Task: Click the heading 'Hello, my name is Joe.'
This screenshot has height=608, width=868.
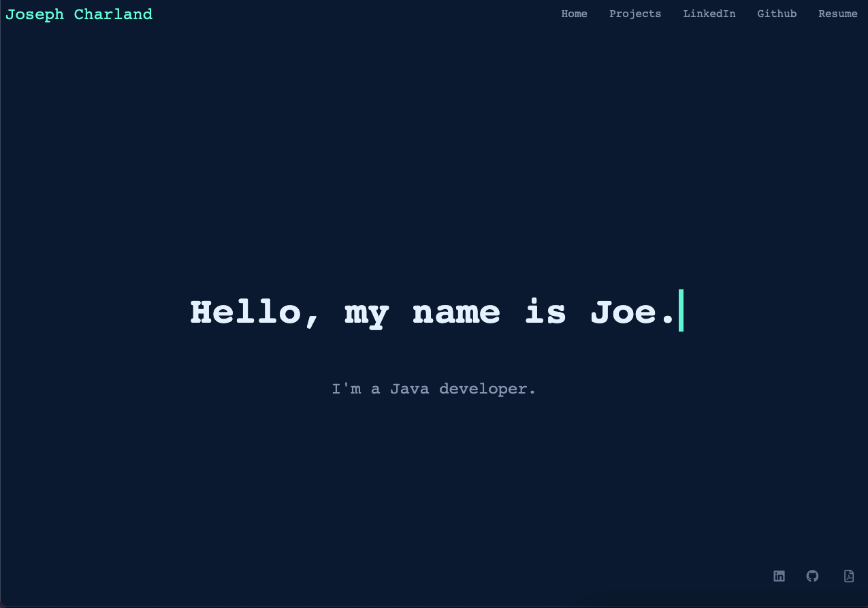Action: pos(433,312)
